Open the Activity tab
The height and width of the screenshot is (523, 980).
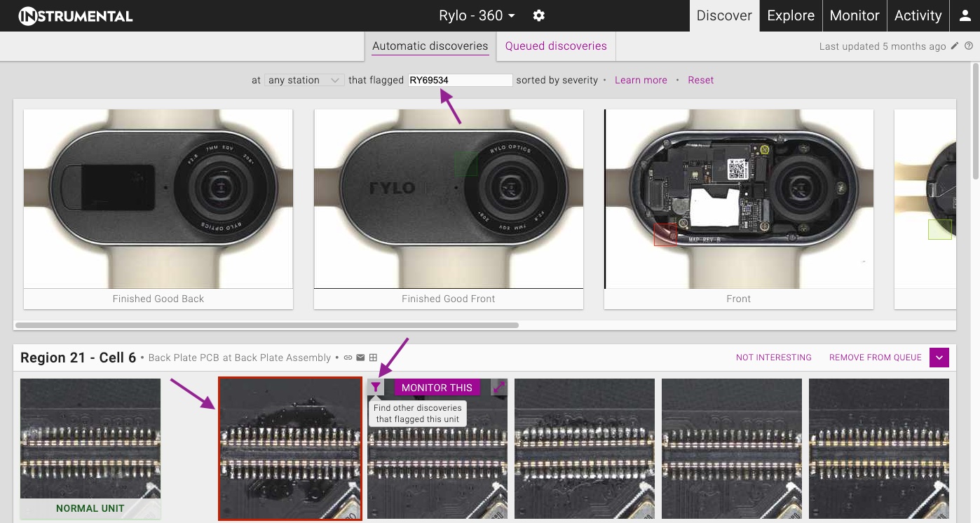[918, 15]
